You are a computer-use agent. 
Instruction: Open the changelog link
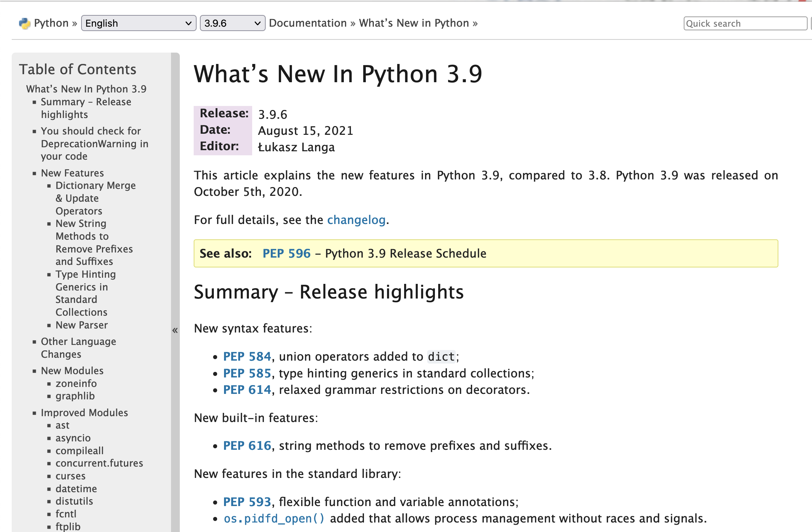pos(356,220)
